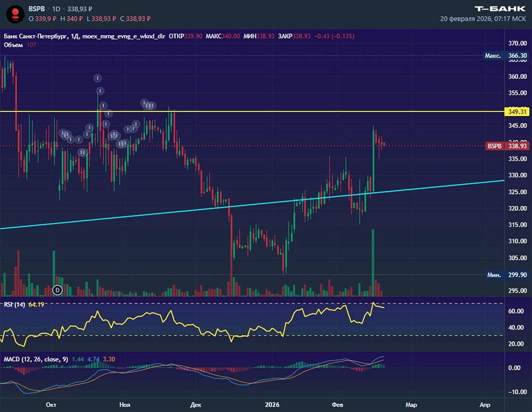Click the Окт label on the time axis
The image size is (532, 412).
point(51,405)
